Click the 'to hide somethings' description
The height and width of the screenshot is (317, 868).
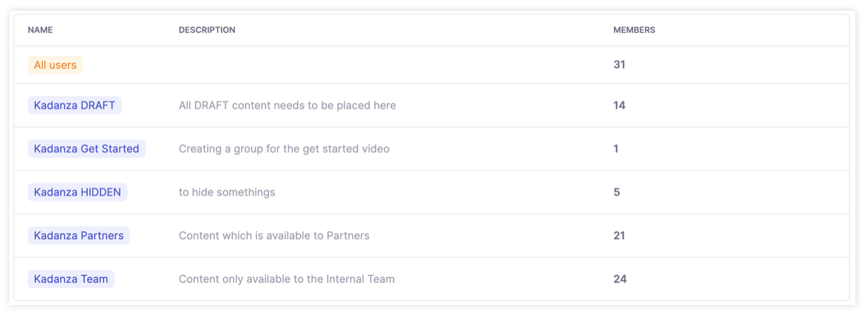(x=226, y=192)
